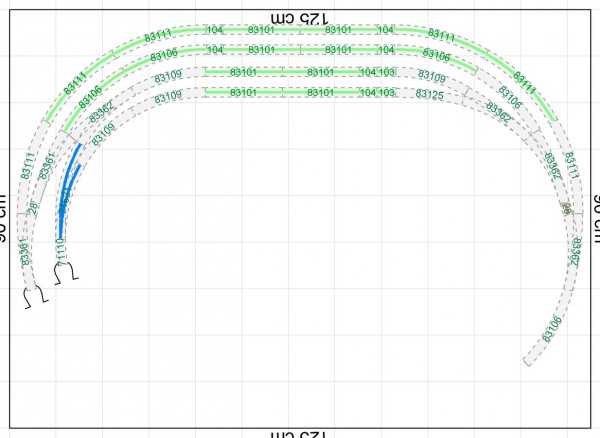Click the green 28 label on left curve
The width and height of the screenshot is (600, 438).
(x=34, y=207)
